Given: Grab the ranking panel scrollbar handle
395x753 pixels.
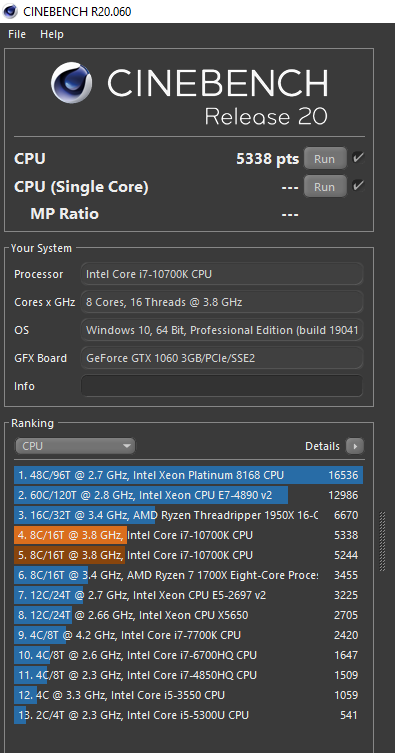Looking at the screenshot, I should pos(382,541).
